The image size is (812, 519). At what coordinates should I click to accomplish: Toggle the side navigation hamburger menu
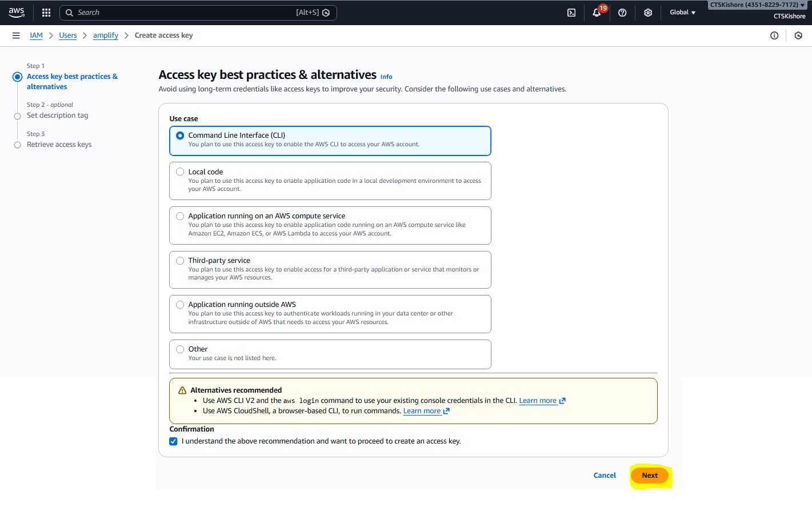tap(16, 35)
